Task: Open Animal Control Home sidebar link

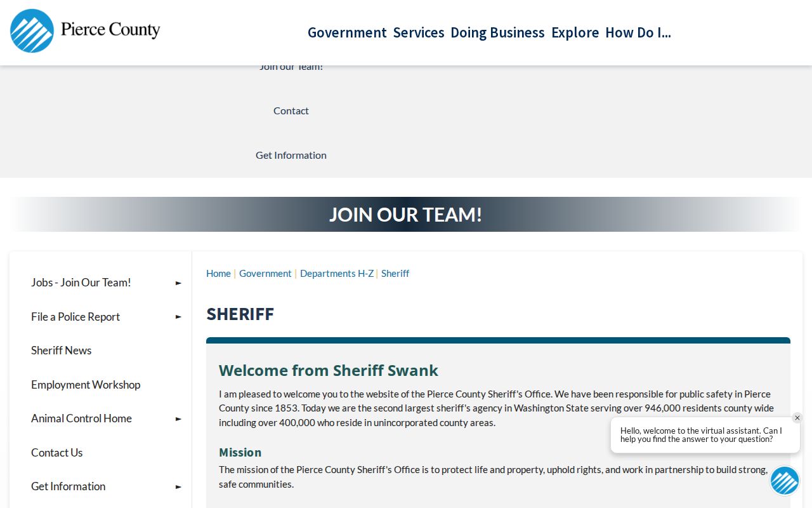Action: click(x=81, y=418)
